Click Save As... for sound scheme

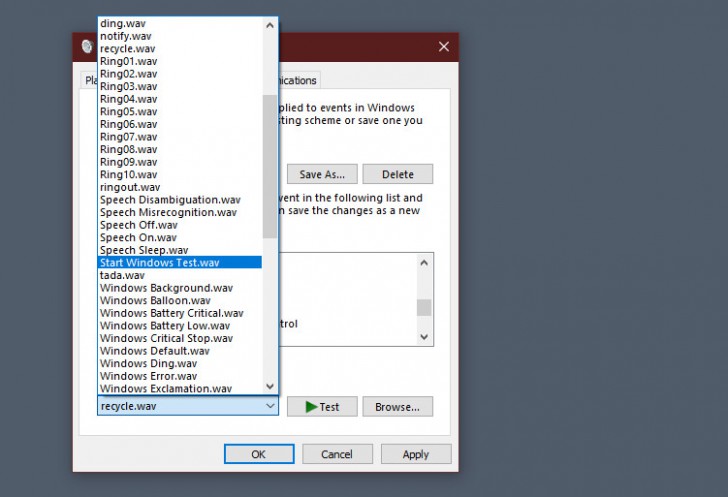(x=322, y=174)
